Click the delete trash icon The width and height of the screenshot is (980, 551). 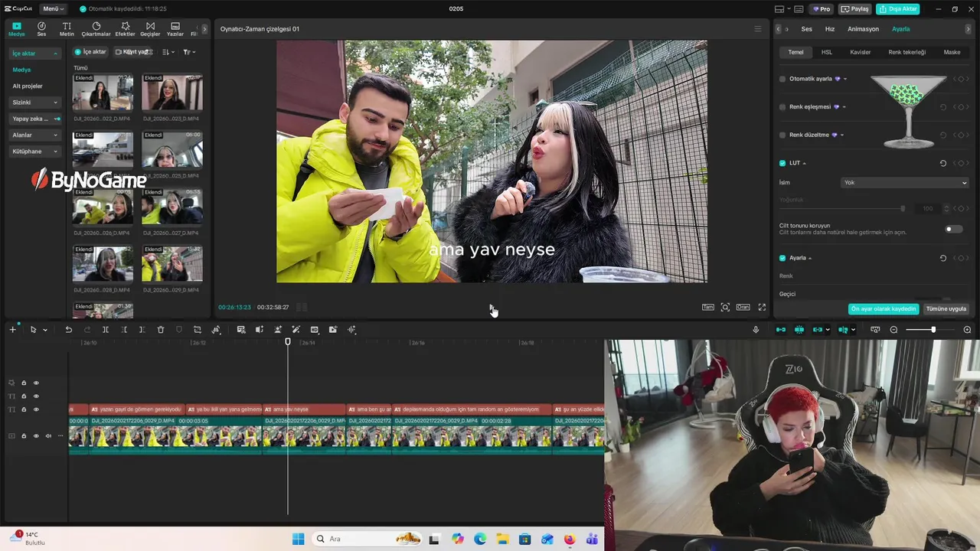click(160, 330)
